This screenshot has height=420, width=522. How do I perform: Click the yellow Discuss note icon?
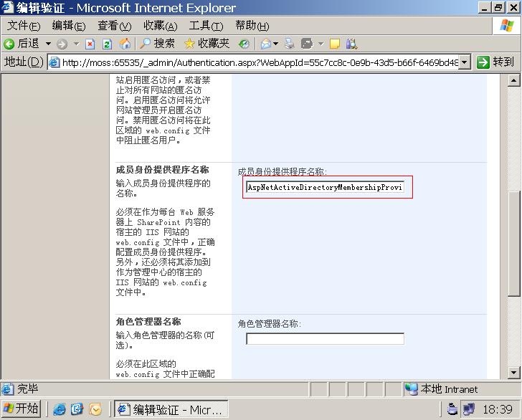point(335,44)
